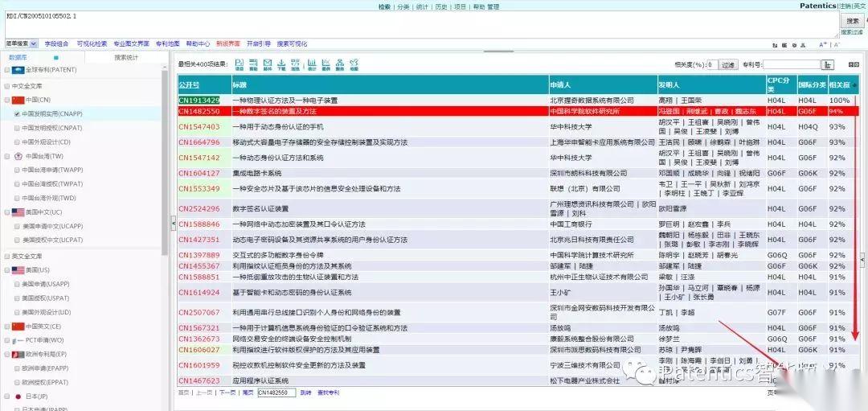This screenshot has height=411, width=868.
Task: Open the 历史 menu at top
Action: [x=441, y=6]
